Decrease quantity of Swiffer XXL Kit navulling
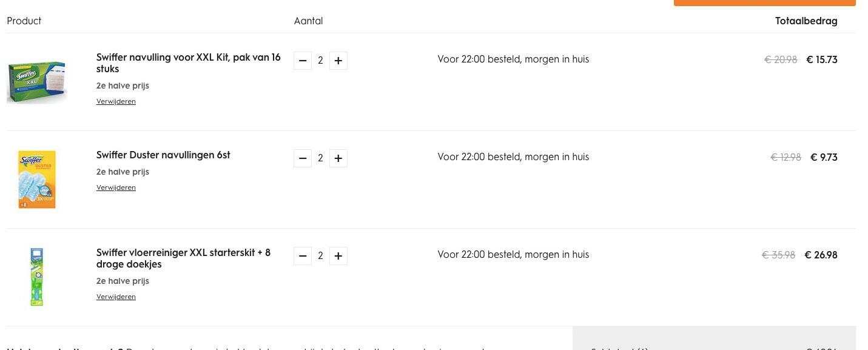 click(x=303, y=61)
